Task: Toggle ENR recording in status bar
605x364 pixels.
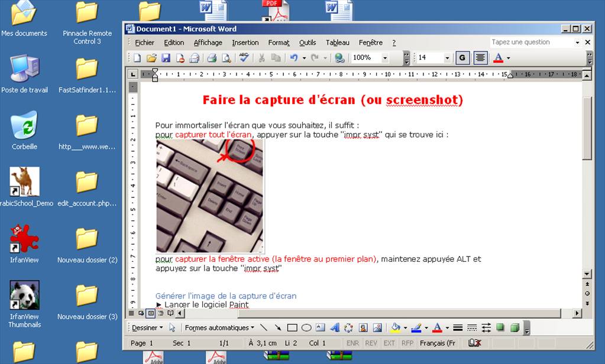Action: click(x=352, y=343)
